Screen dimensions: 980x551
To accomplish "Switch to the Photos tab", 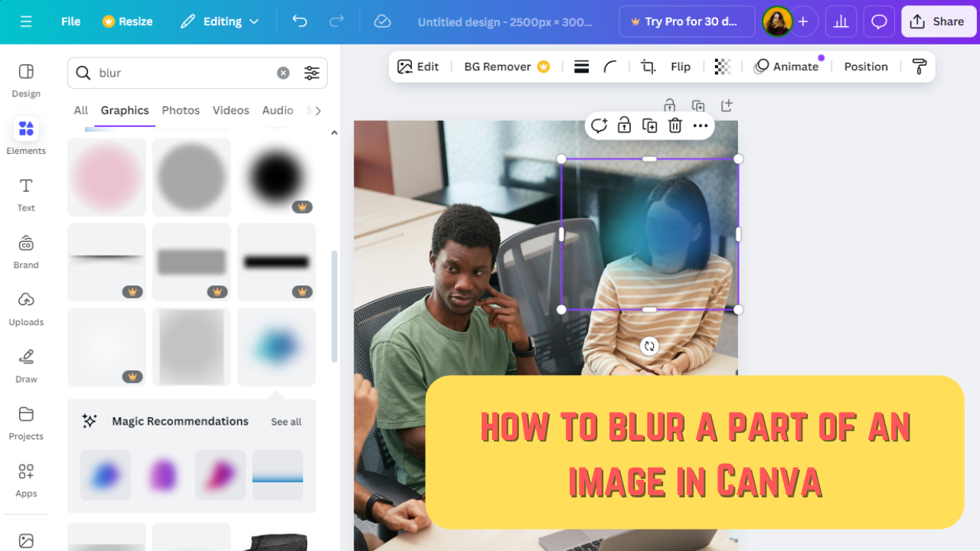I will (181, 110).
